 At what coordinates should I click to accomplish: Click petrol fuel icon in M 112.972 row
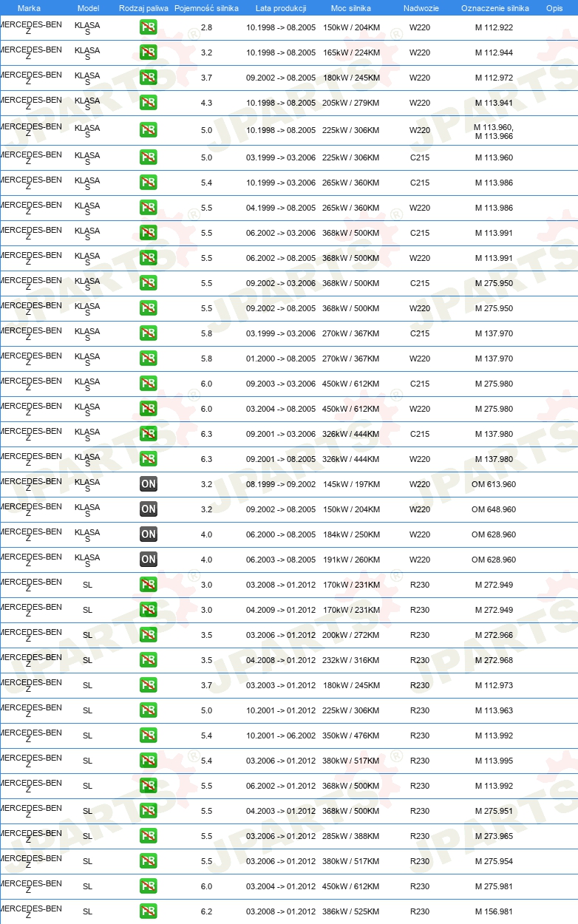pos(149,78)
